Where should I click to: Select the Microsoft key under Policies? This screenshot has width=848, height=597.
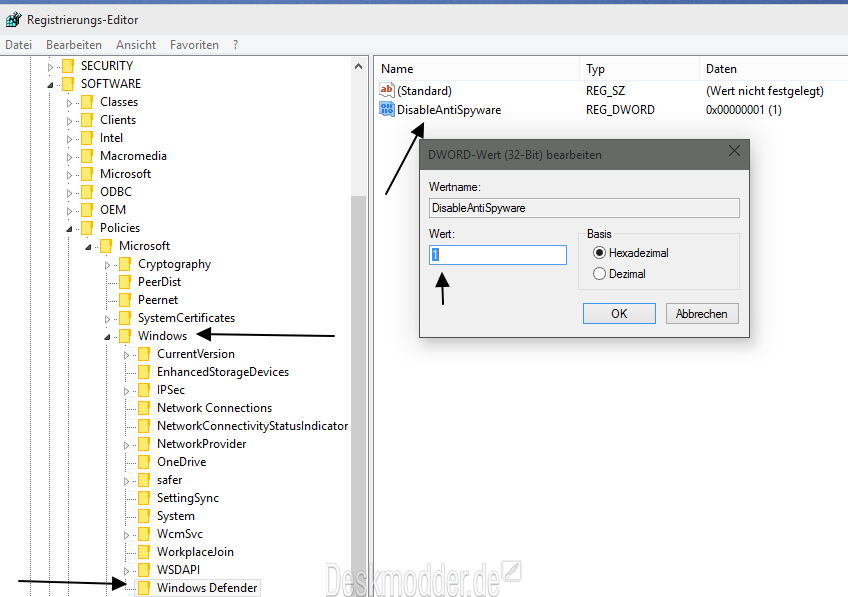pyautogui.click(x=144, y=246)
